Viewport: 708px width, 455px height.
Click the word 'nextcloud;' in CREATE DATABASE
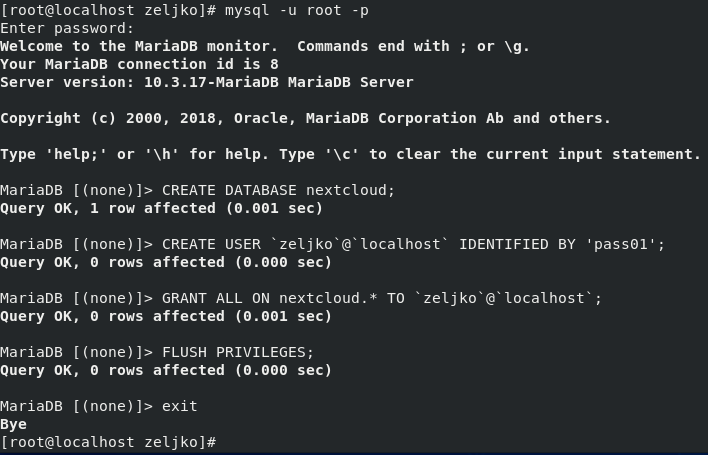coord(350,190)
